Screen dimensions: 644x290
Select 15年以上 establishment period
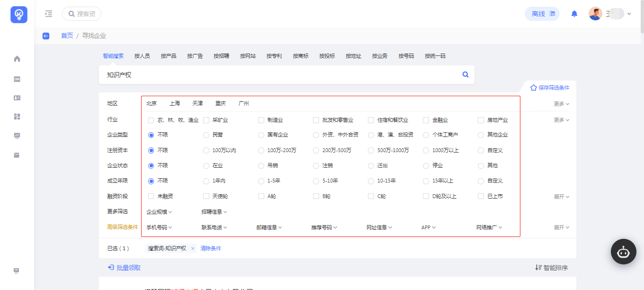426,181
